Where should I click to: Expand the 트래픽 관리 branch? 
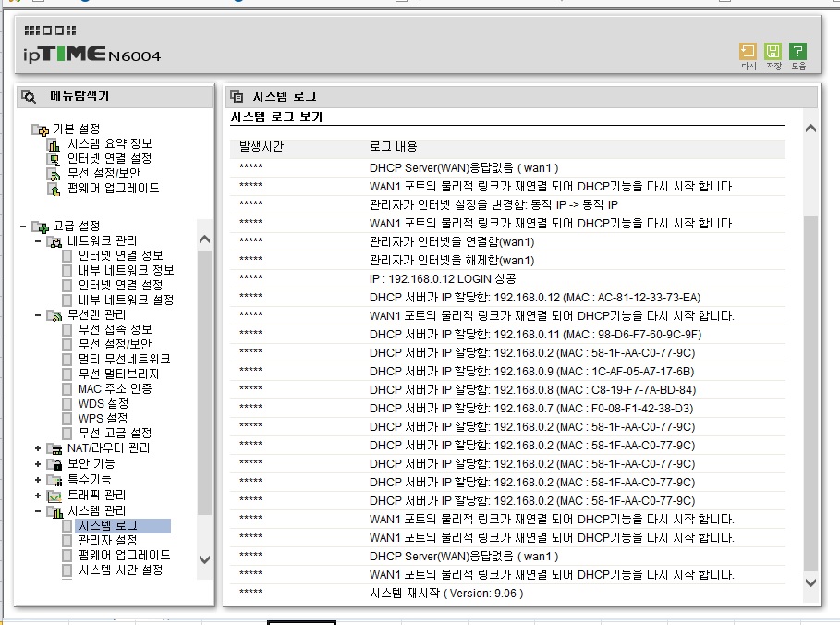coord(38,496)
